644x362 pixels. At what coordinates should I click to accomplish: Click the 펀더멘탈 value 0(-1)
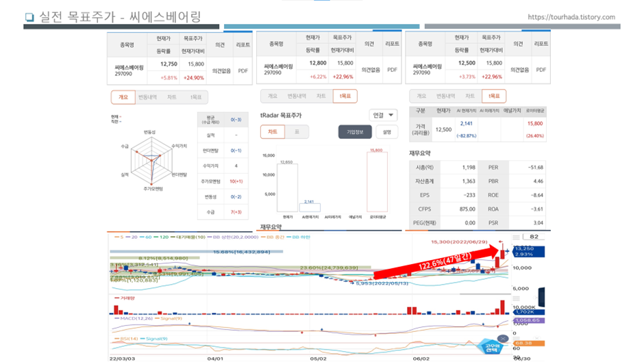[236, 151]
